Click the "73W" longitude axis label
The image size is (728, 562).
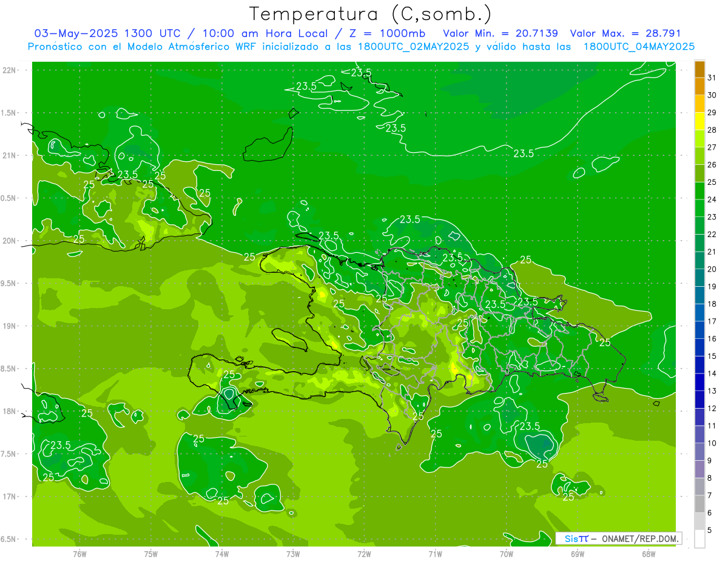point(293,554)
